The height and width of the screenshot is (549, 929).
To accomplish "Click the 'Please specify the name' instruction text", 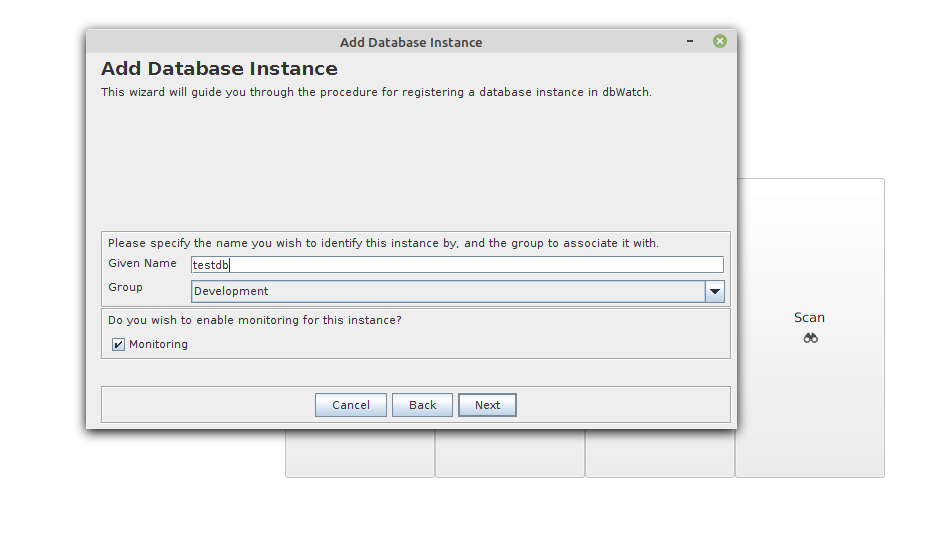I will point(383,243).
